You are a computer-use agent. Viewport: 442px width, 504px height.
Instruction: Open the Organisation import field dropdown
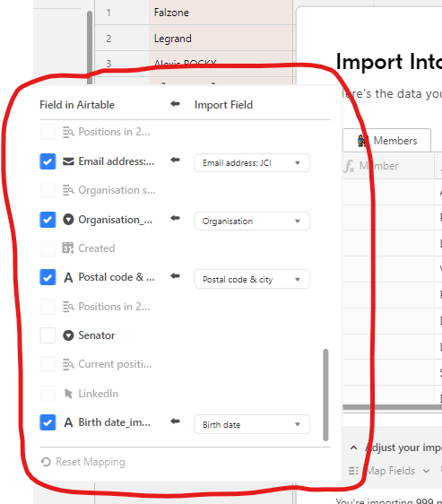(252, 222)
